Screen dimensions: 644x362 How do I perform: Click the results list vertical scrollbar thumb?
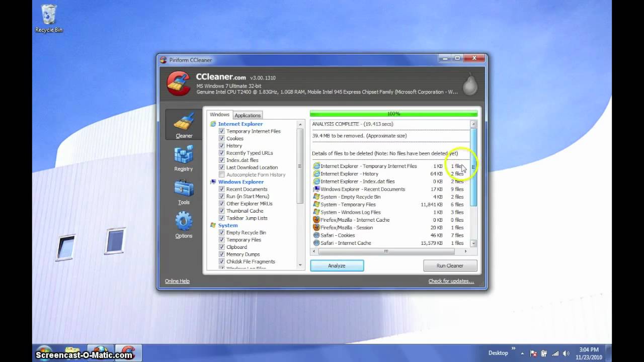pyautogui.click(x=473, y=167)
